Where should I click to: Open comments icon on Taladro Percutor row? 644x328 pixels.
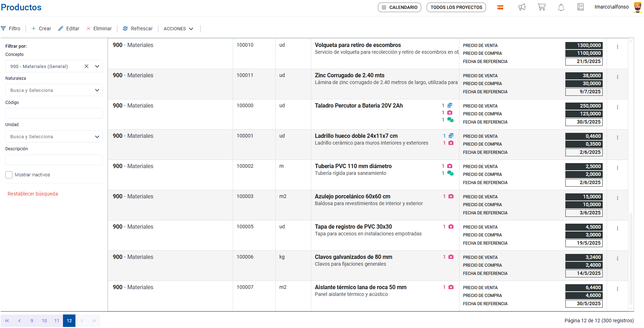(450, 120)
